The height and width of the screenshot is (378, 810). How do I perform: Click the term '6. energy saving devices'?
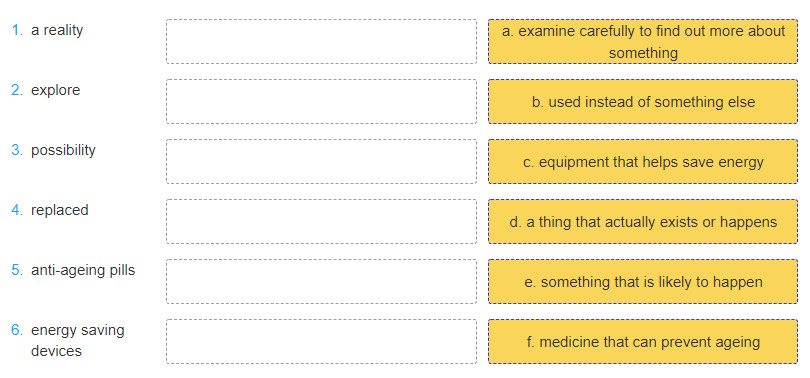68,340
